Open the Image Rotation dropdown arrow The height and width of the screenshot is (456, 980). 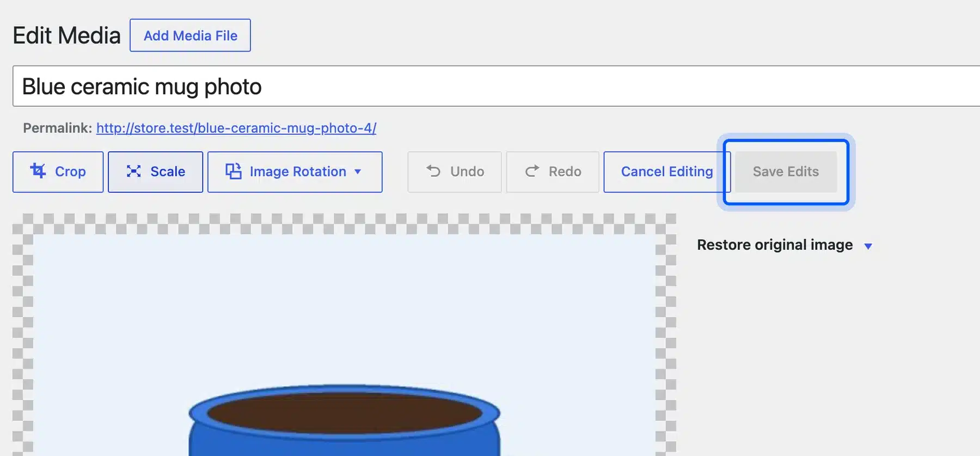pos(358,172)
